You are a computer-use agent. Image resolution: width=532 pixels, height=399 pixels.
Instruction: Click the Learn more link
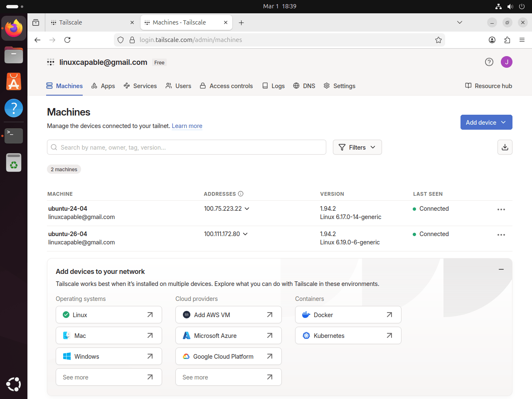point(187,126)
